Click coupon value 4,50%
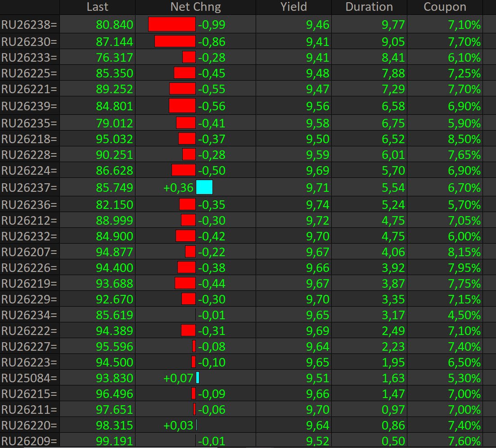The width and height of the screenshot is (496, 448). tap(464, 315)
